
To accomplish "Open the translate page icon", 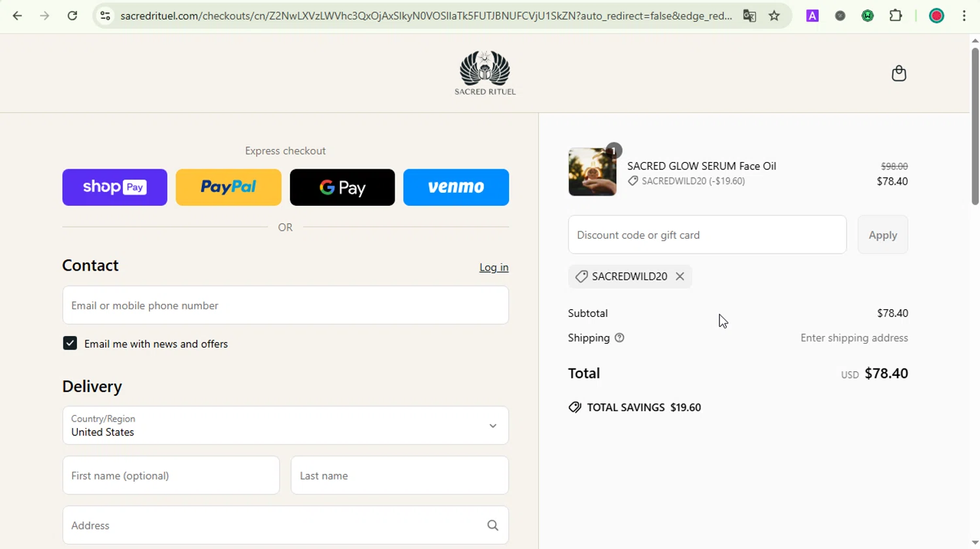I will click(749, 16).
